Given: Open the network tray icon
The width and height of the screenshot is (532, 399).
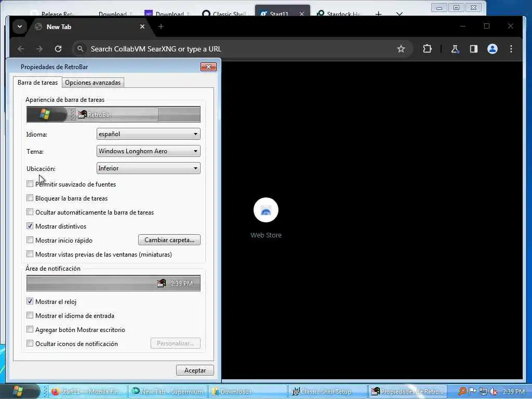Looking at the screenshot, I should (x=483, y=392).
